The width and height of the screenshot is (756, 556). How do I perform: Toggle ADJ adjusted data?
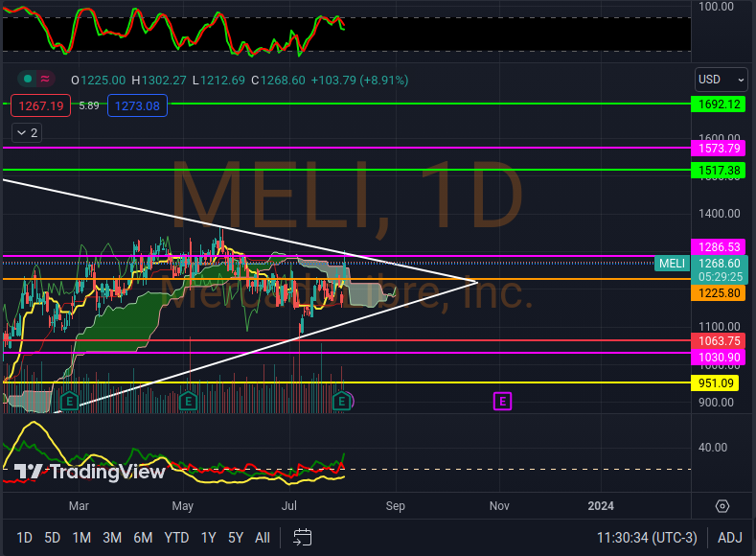click(729, 537)
